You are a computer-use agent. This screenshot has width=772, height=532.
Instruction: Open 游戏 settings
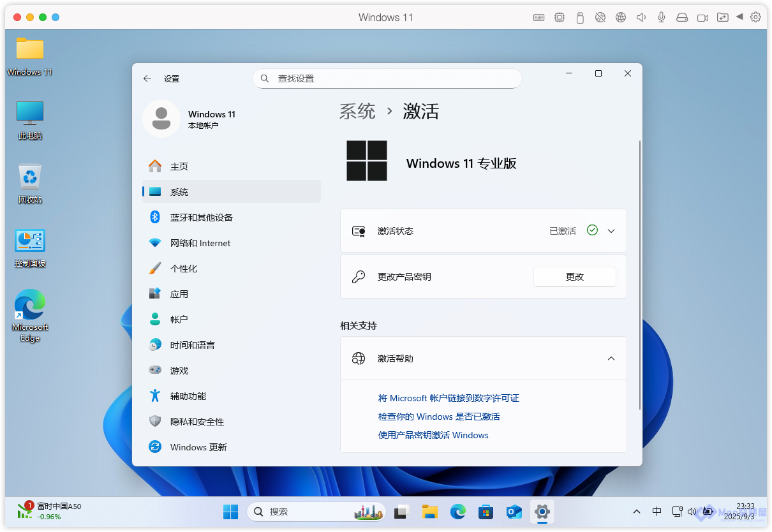(x=231, y=371)
